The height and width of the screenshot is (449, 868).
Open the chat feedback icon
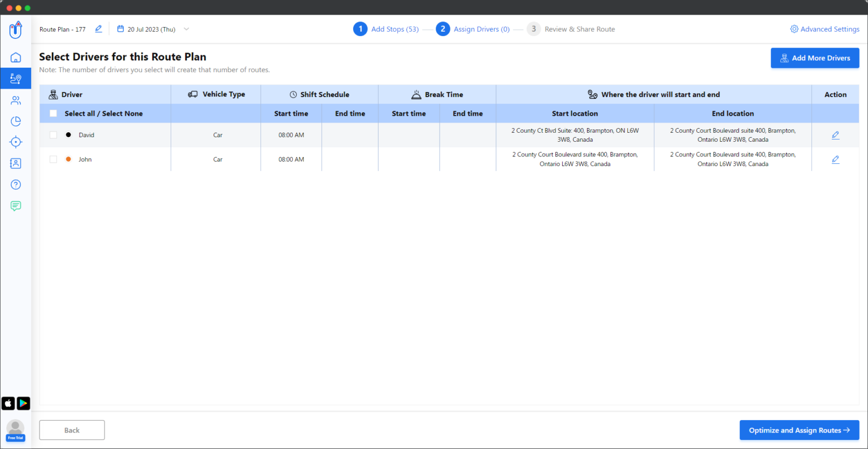[x=16, y=206]
